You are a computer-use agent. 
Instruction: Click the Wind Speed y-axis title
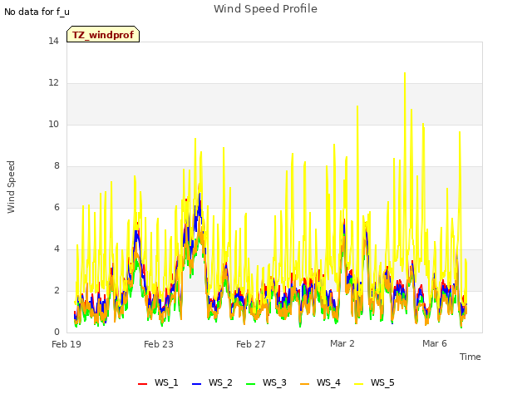11,187
